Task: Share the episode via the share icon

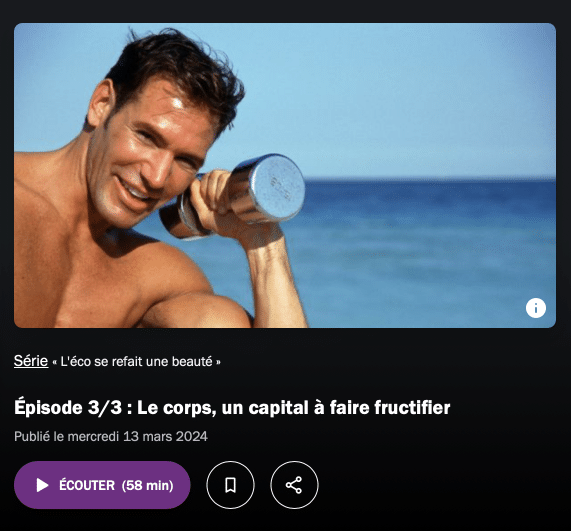Action: click(294, 485)
